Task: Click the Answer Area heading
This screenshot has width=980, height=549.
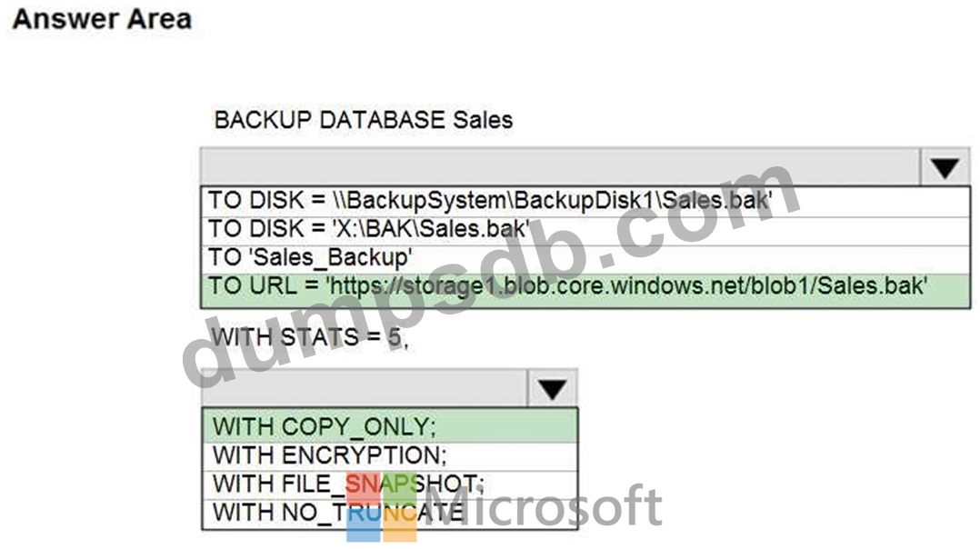Action: (102, 19)
